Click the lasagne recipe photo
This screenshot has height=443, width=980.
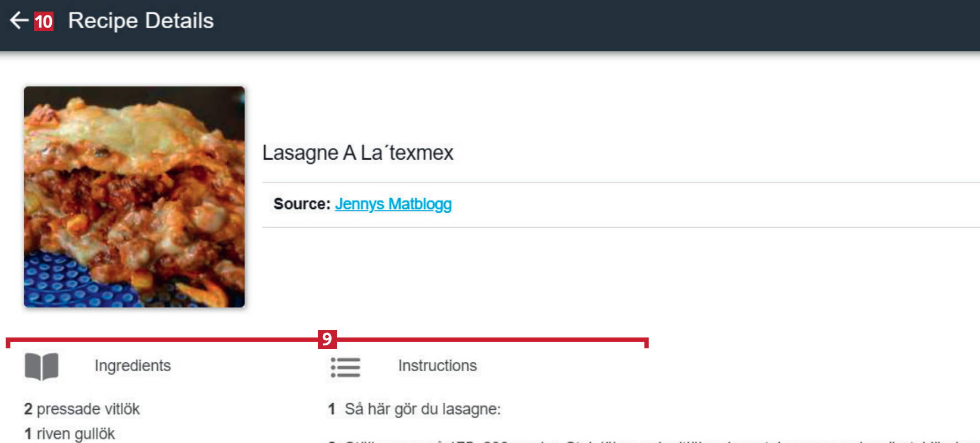coord(134,197)
